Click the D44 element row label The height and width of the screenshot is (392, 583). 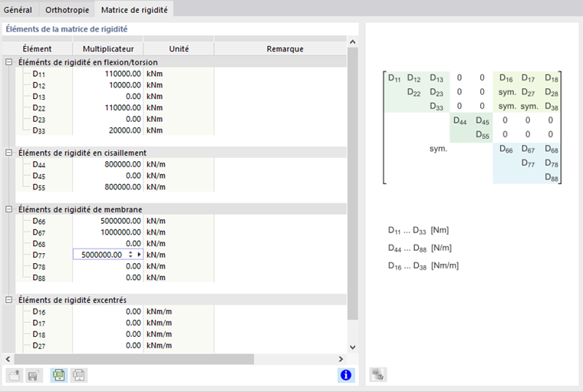(x=39, y=164)
